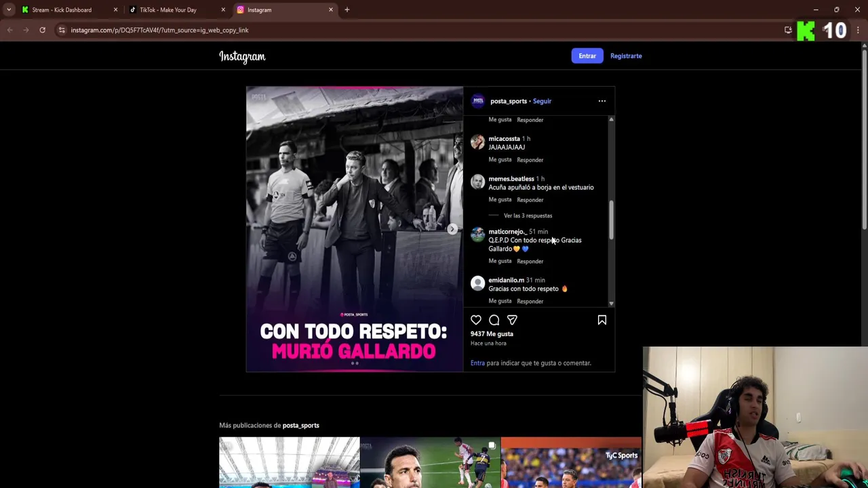This screenshot has width=868, height=488.
Task: Open posta_sports profile avatar
Action: coord(478,101)
